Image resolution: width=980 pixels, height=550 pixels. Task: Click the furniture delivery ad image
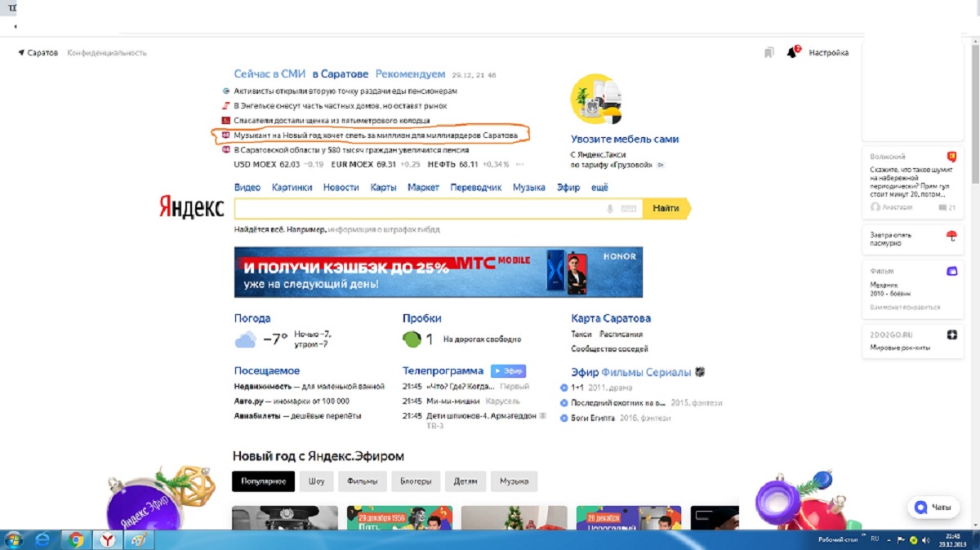tap(595, 99)
